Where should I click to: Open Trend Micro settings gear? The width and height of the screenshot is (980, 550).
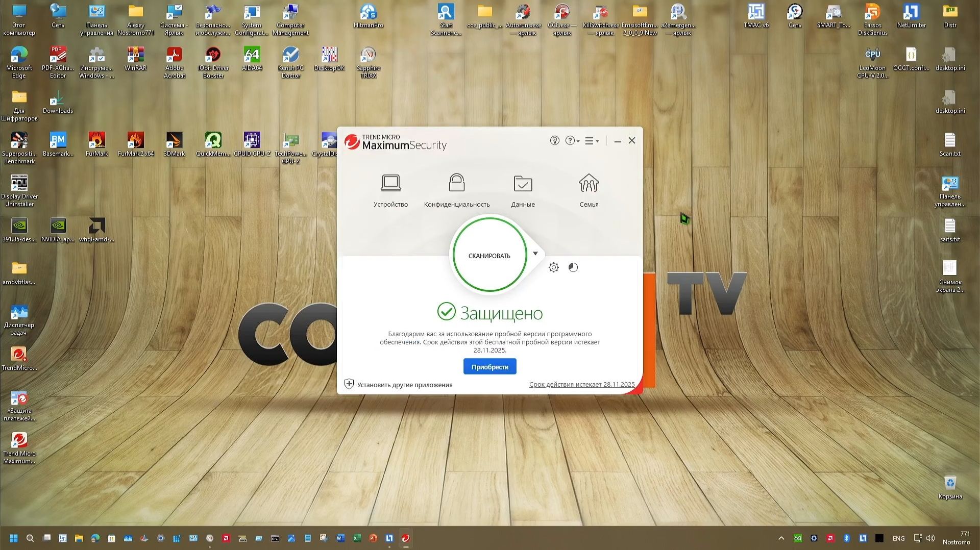pyautogui.click(x=553, y=267)
